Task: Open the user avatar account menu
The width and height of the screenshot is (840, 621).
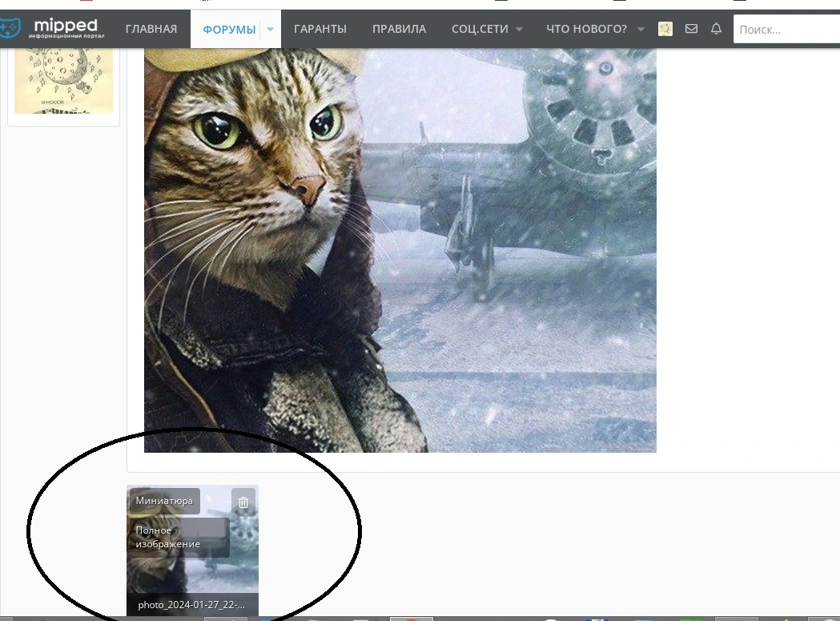Action: (665, 29)
